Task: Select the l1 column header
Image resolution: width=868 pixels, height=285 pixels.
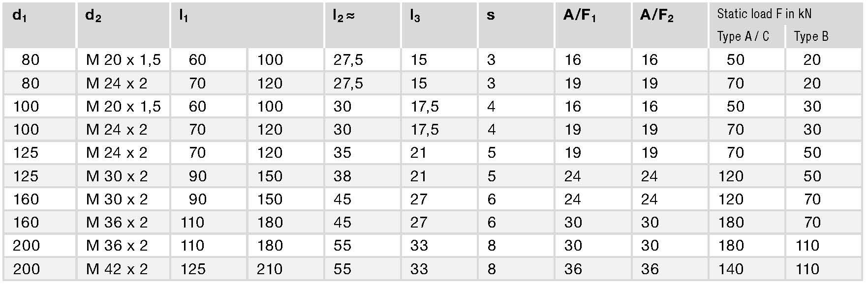Action: (x=184, y=16)
